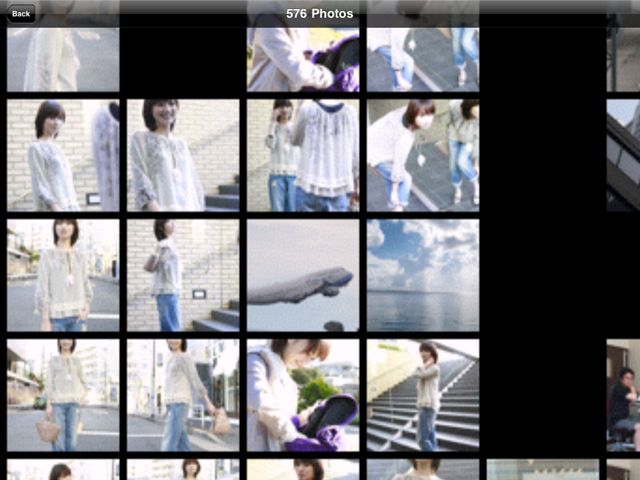Open thumbnail showing back of lace blouse
640x480 pixels.
click(x=303, y=156)
